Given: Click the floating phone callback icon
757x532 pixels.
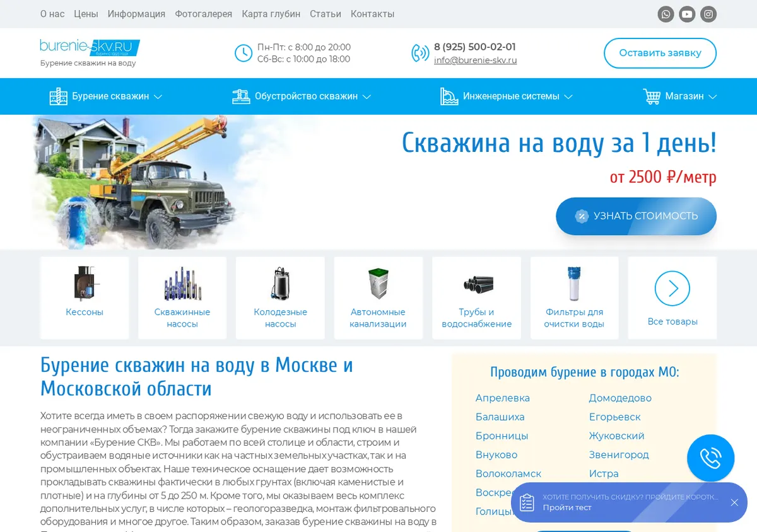Looking at the screenshot, I should pos(711,458).
